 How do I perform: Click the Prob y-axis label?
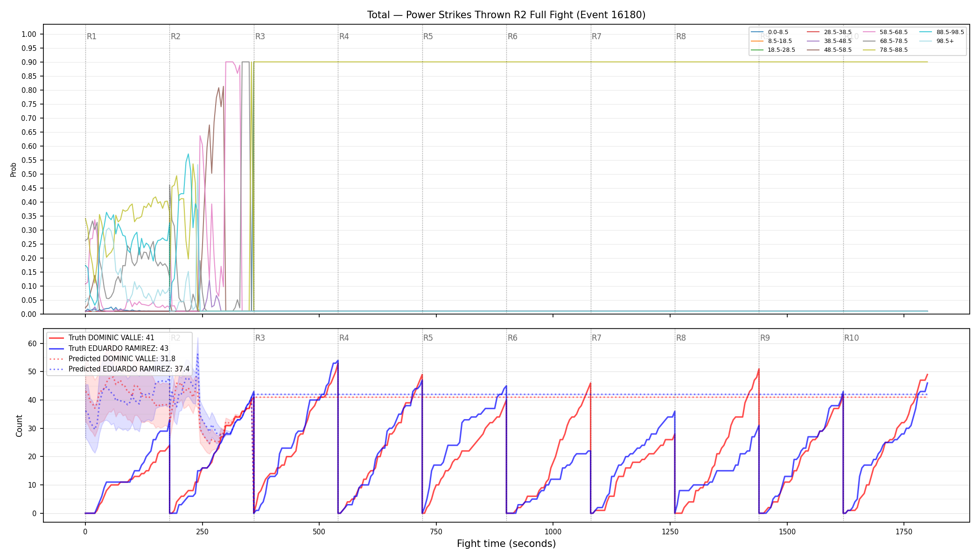click(x=14, y=169)
